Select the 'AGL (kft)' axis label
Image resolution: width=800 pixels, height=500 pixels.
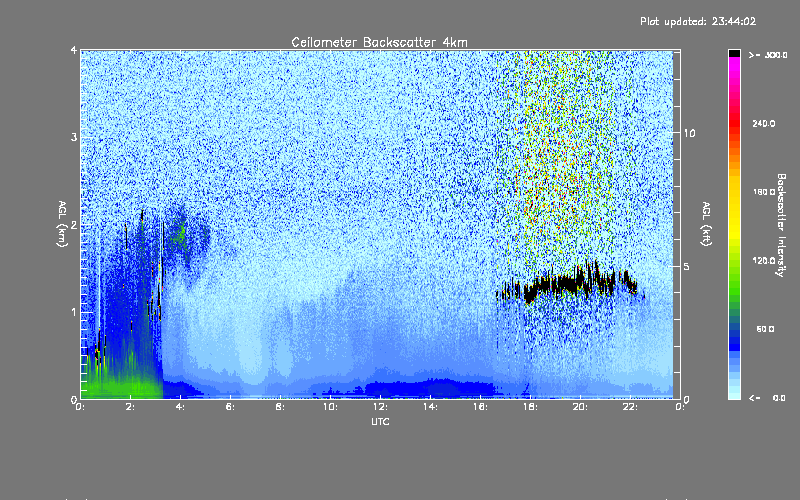706,224
